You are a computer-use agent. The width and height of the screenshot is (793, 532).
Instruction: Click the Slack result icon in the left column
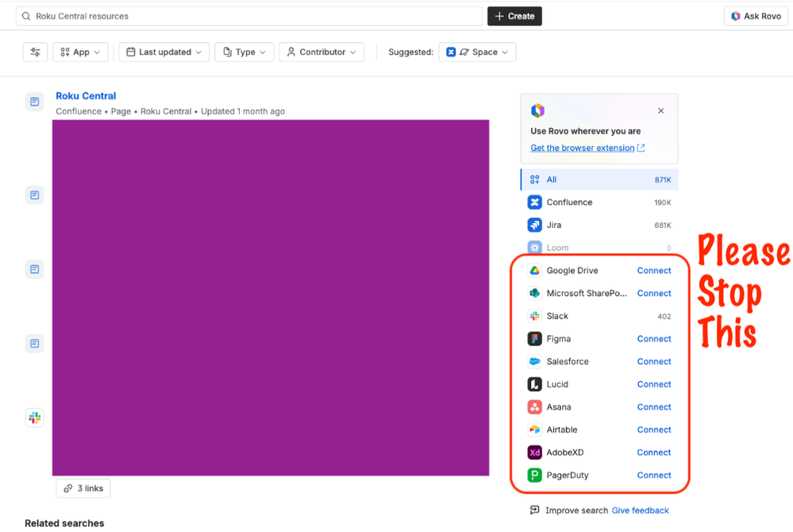click(35, 418)
